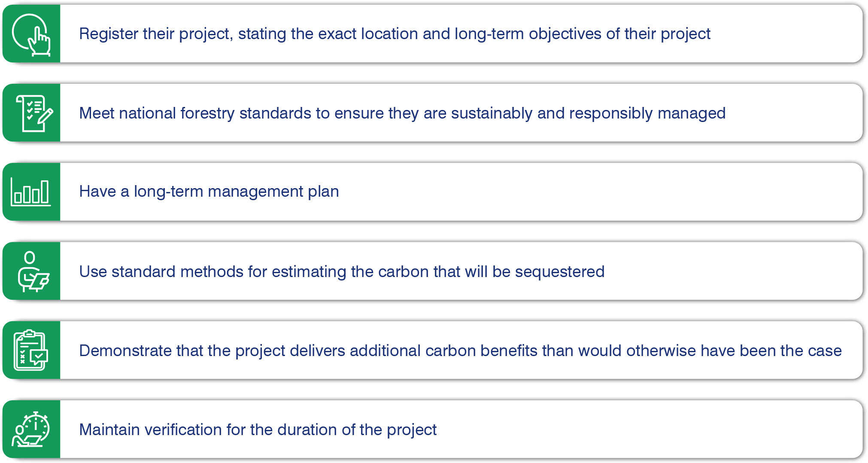This screenshot has height=463, width=868.
Task: Click the clipboard with checkmark icon
Action: tap(31, 350)
